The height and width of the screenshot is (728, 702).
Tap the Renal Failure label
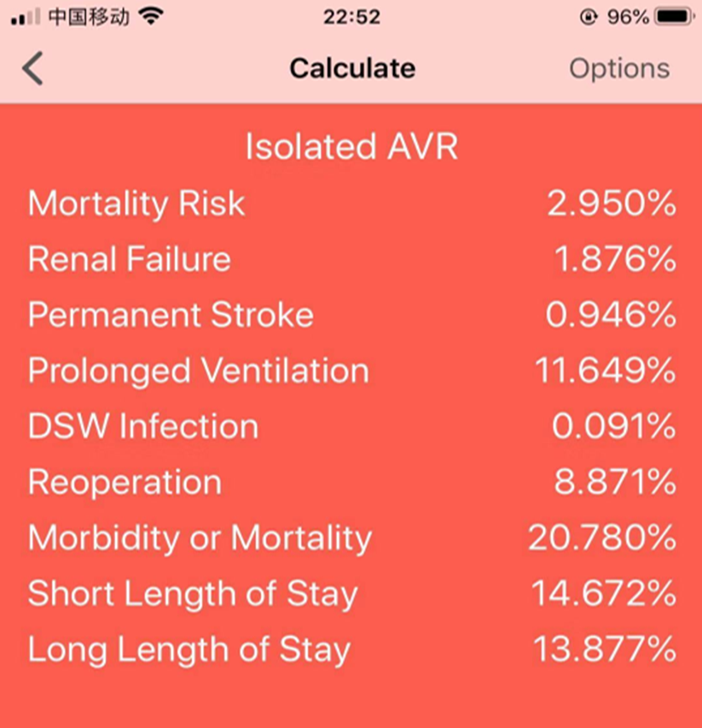[130, 259]
